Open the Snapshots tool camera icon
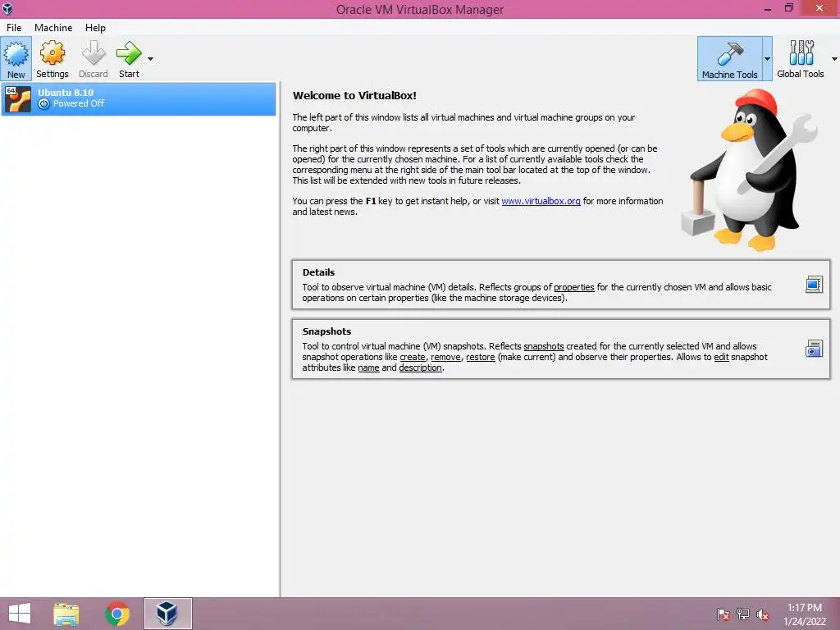 (x=814, y=349)
